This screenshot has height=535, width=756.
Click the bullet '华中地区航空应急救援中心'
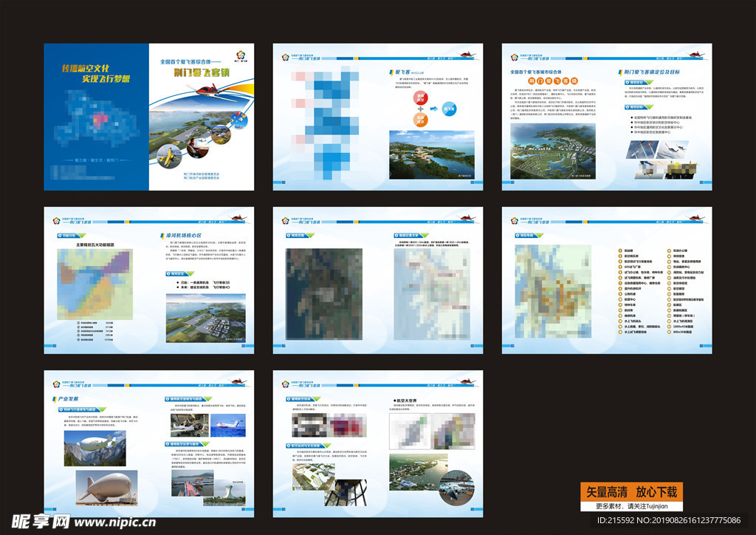coord(650,132)
